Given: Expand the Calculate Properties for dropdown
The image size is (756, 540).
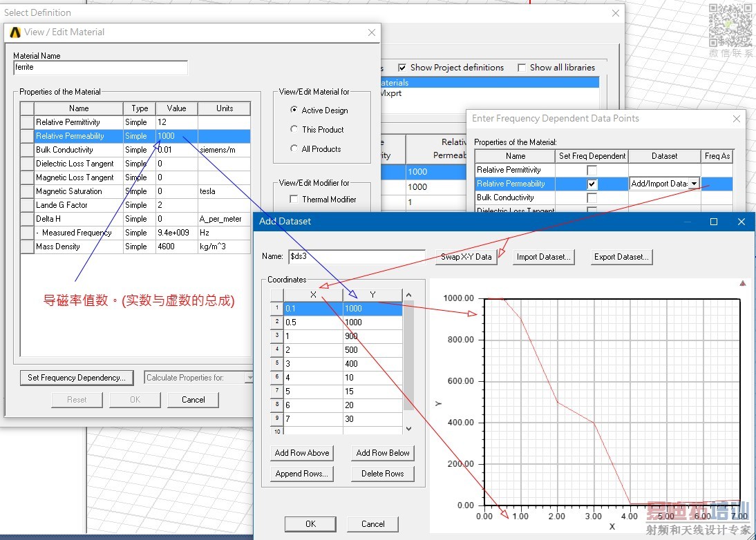Looking at the screenshot, I should (x=249, y=378).
